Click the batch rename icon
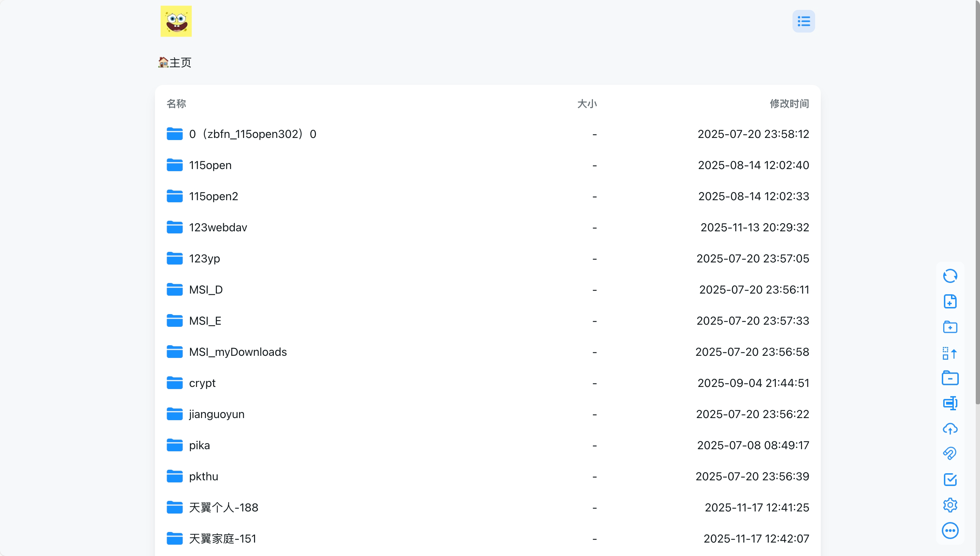This screenshot has height=556, width=980. point(950,403)
